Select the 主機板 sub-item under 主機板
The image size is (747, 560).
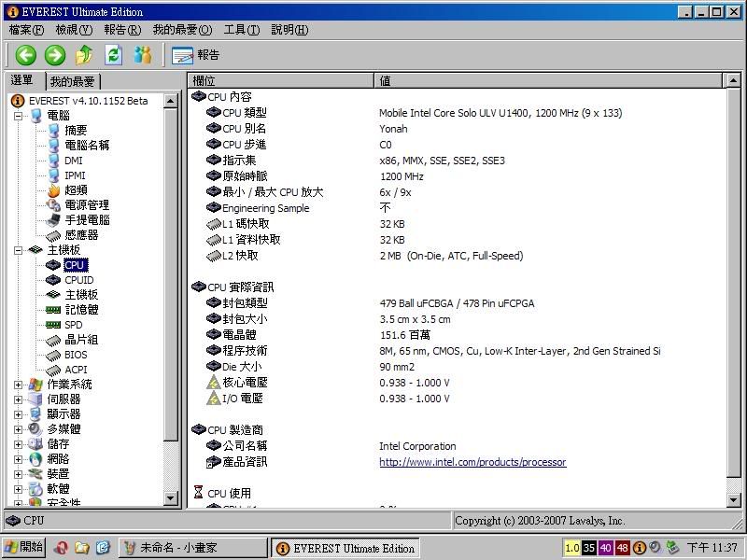coord(81,295)
